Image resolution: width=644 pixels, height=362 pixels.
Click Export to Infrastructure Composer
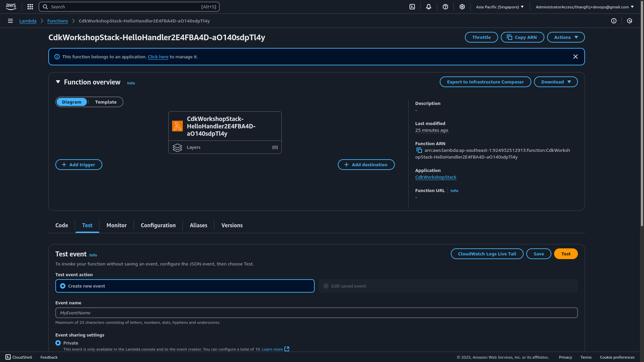(x=485, y=82)
